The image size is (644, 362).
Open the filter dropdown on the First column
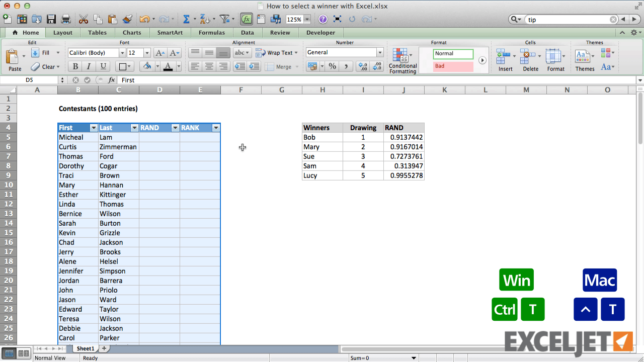coord(93,128)
